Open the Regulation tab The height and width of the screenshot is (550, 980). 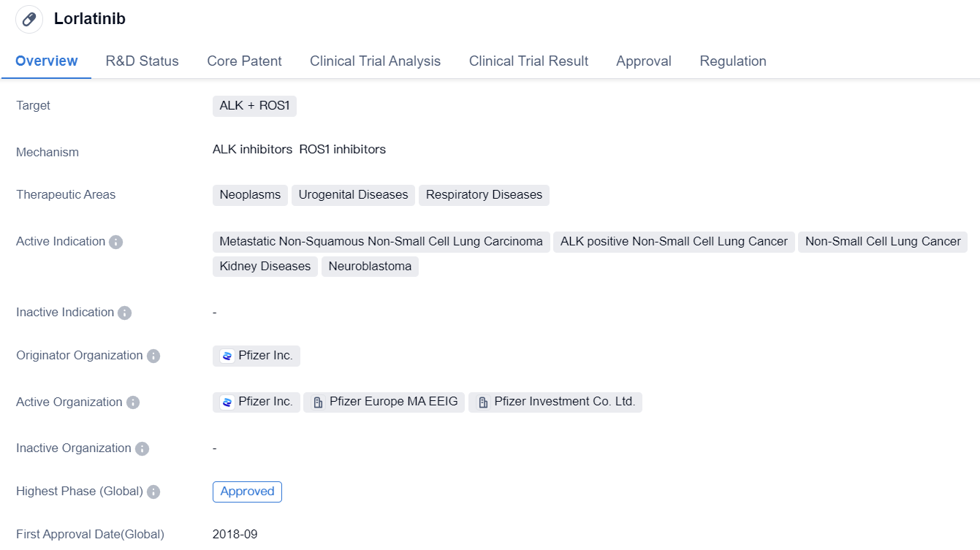(732, 61)
